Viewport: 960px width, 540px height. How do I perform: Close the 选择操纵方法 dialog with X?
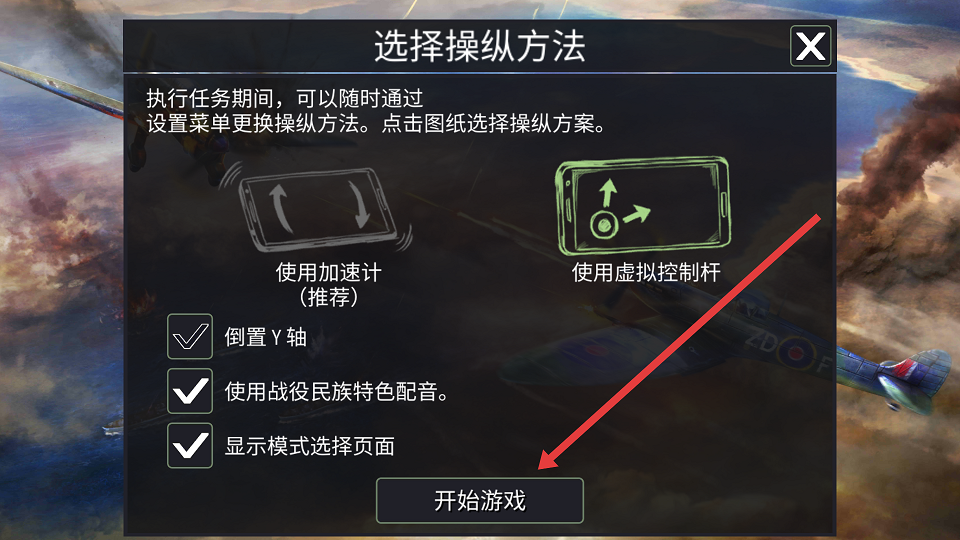(810, 46)
